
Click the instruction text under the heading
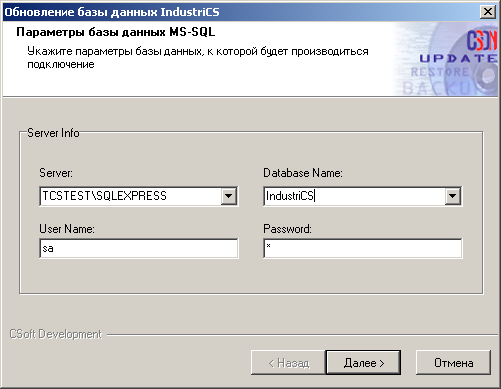click(x=198, y=58)
